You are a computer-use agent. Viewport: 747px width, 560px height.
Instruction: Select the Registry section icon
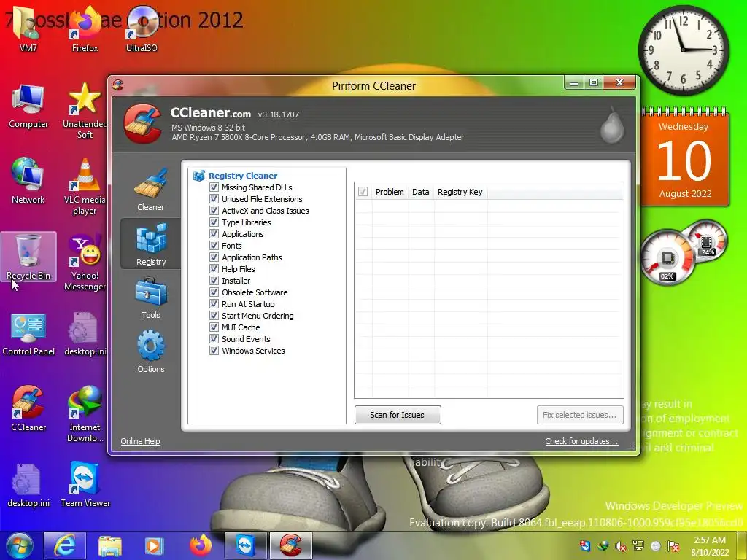tap(150, 244)
